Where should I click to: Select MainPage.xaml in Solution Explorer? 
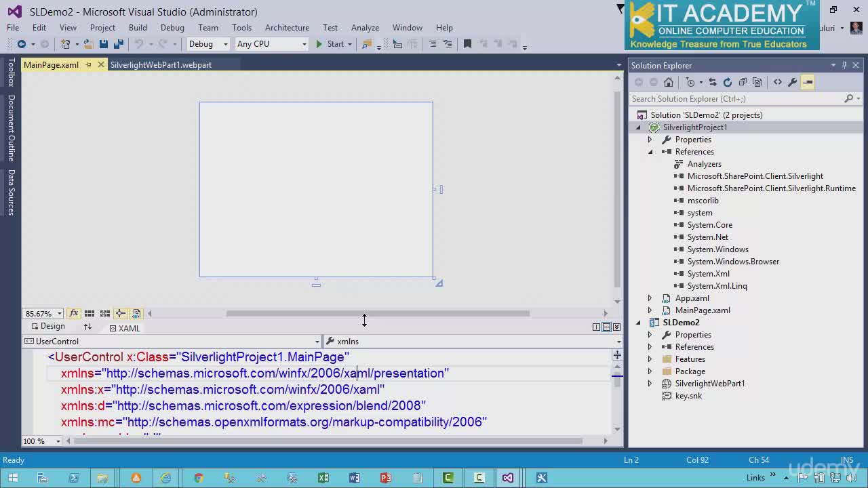click(x=703, y=310)
